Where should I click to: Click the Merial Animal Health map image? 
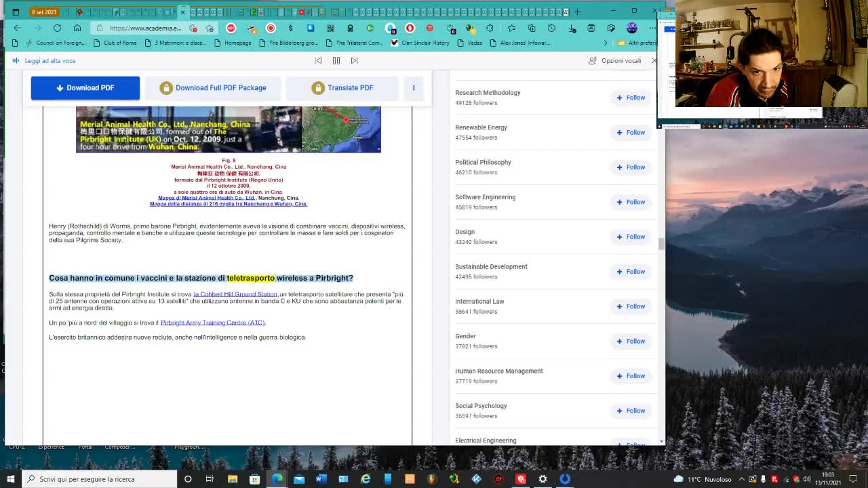[229, 129]
